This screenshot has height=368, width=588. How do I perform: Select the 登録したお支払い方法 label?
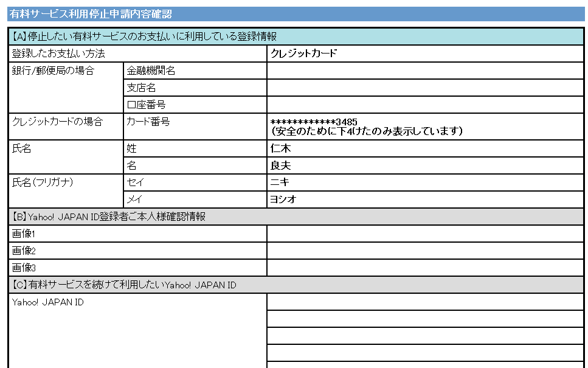pyautogui.click(x=58, y=54)
